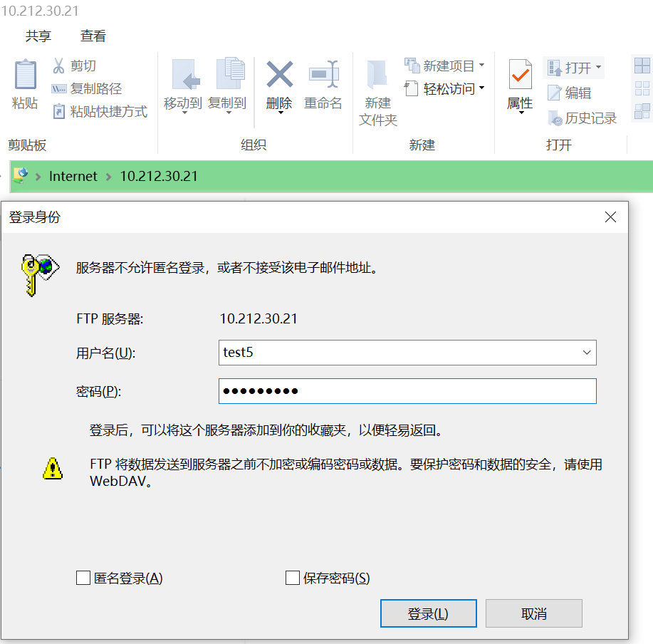Image resolution: width=653 pixels, height=644 pixels.
Task: Enable anonymous login (匿名登录) checkbox
Action: pos(83,578)
